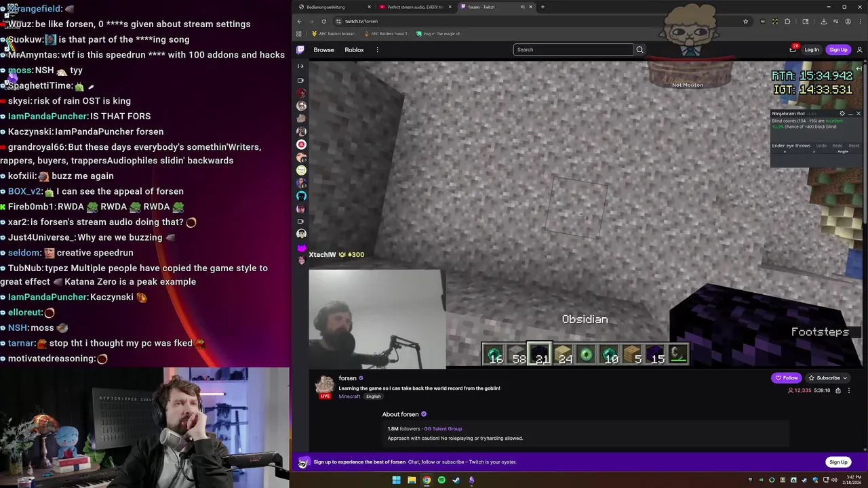This screenshot has width=868, height=488.
Task: Open the three-dot menu next to Roblox
Action: tap(377, 49)
